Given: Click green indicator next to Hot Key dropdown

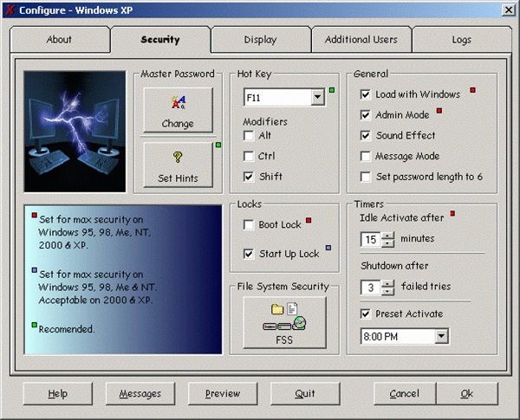Looking at the screenshot, I should click(332, 90).
